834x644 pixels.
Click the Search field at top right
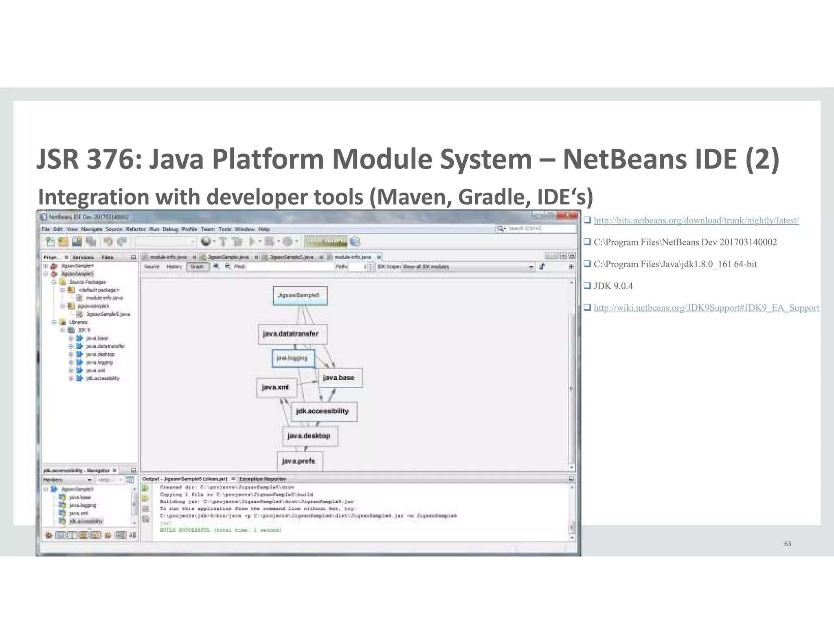pyautogui.click(x=536, y=228)
